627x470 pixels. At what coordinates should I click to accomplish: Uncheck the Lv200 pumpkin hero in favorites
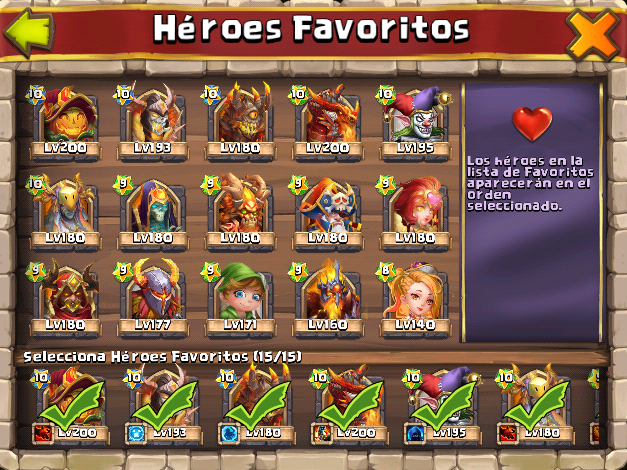70,406
